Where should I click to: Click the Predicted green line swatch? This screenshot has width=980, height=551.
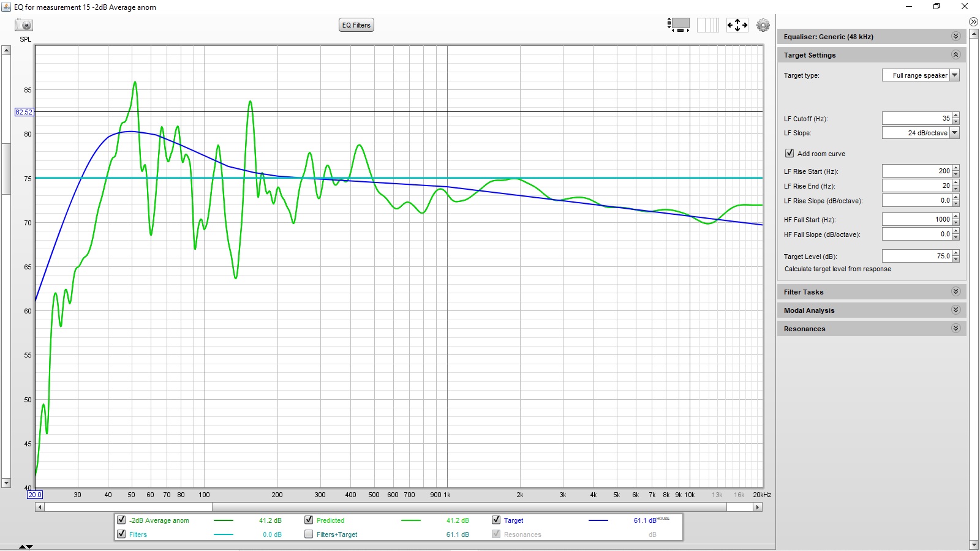(x=411, y=520)
